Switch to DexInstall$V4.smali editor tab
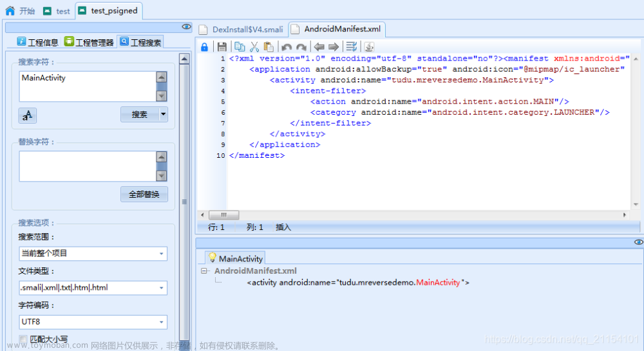This screenshot has height=351, width=644. coord(241,30)
